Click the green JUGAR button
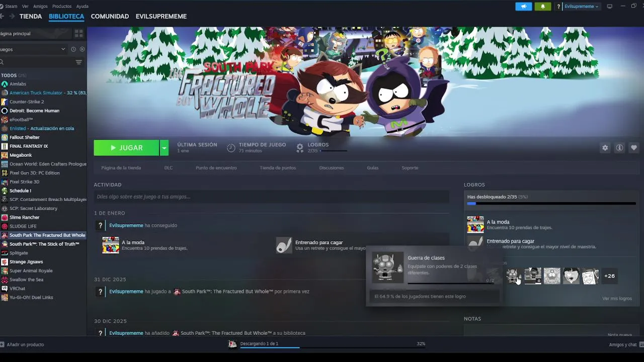644x362 pixels. pos(127,148)
